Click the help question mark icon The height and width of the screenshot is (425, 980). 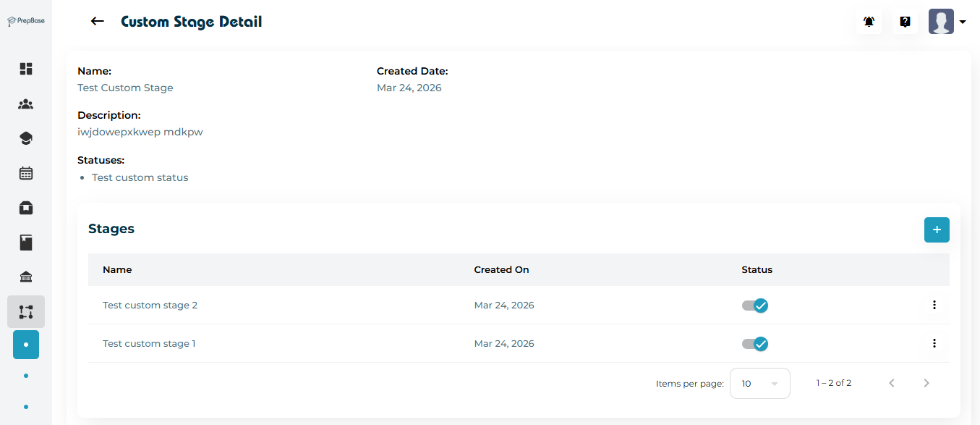point(905,22)
